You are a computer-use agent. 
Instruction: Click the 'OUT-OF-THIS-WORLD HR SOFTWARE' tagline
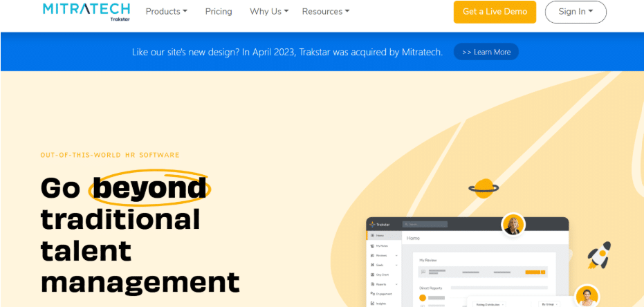click(x=110, y=155)
